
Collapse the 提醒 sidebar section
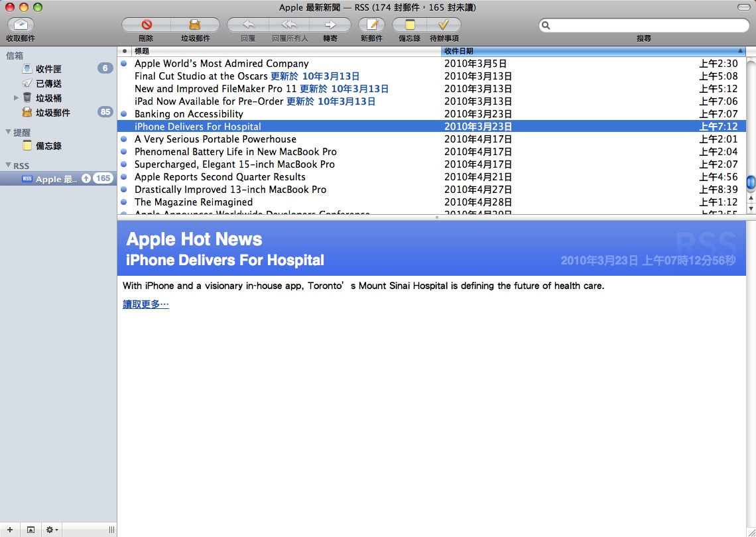coord(7,133)
